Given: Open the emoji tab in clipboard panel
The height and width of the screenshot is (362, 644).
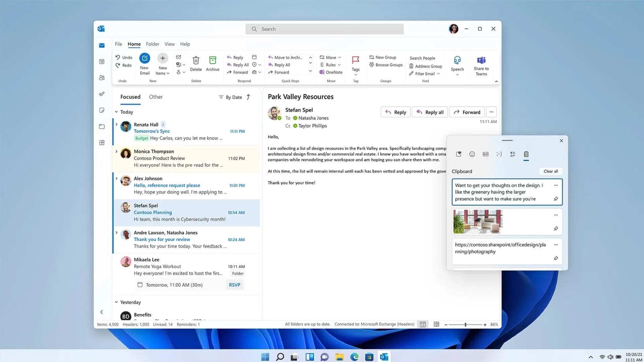Looking at the screenshot, I should [x=472, y=154].
